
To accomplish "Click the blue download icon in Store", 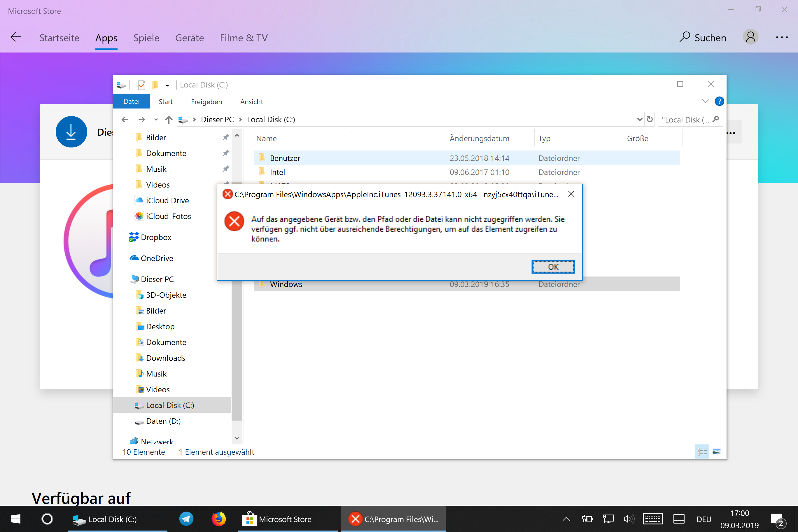I will (71, 132).
